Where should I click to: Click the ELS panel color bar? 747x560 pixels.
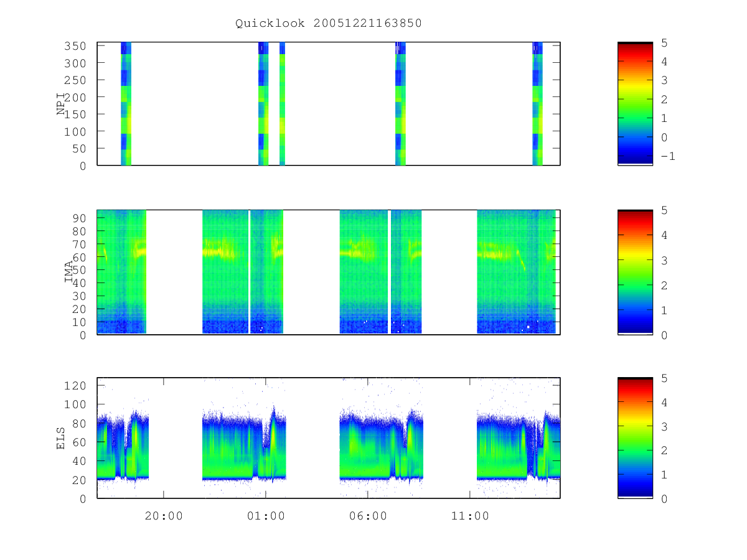[x=635, y=437]
